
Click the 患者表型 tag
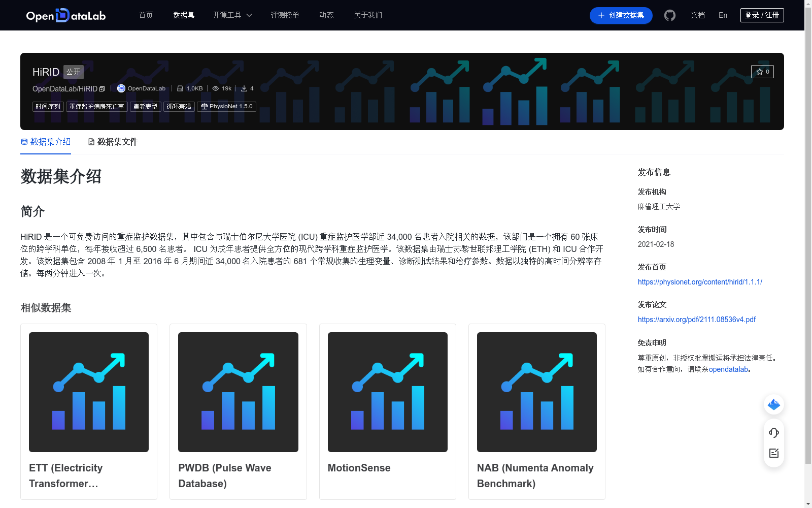pos(146,107)
